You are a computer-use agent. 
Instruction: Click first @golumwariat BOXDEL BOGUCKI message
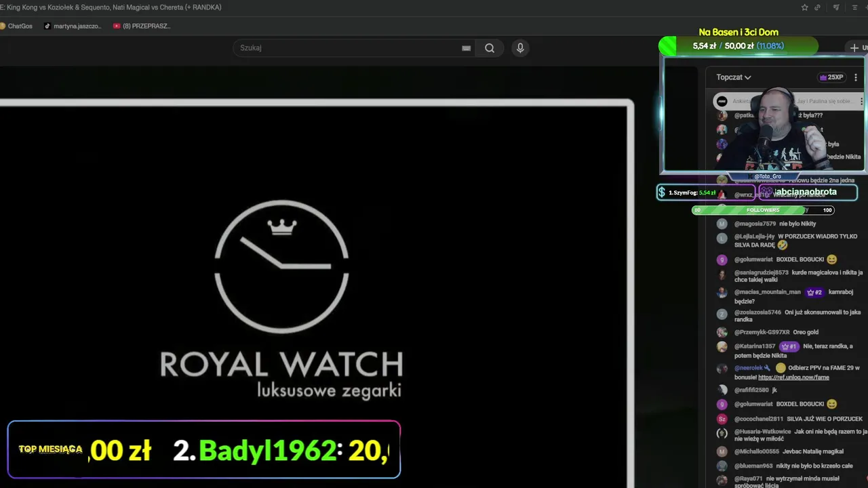(785, 260)
